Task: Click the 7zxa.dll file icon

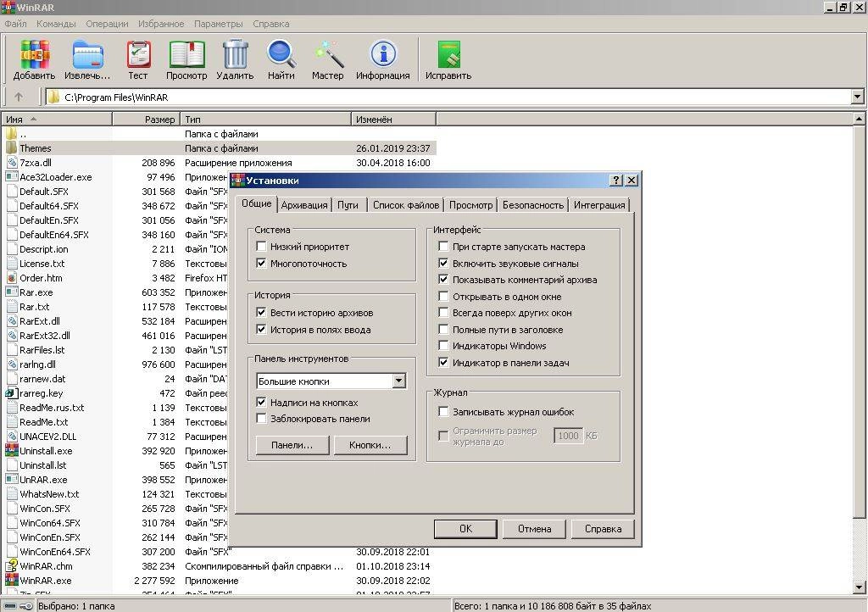Action: (x=12, y=163)
